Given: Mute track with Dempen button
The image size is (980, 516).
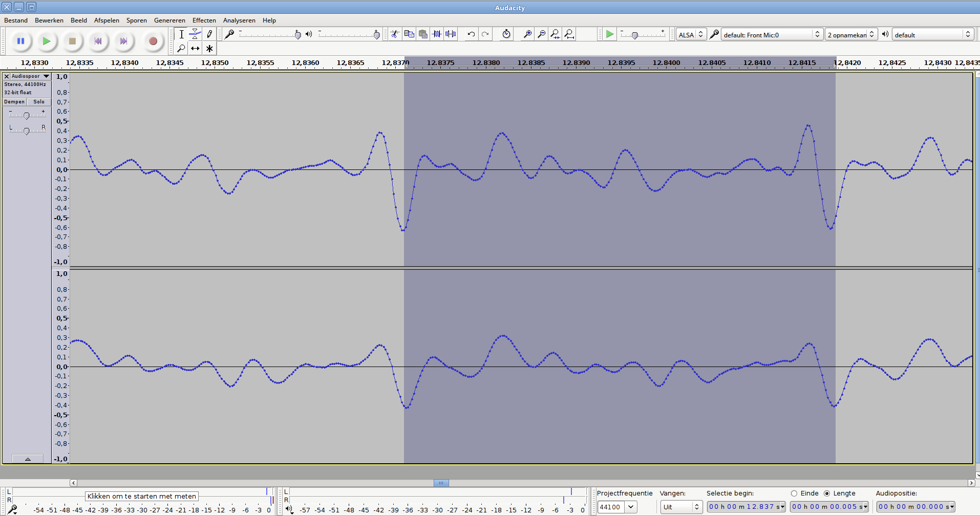Looking at the screenshot, I should pyautogui.click(x=14, y=102).
